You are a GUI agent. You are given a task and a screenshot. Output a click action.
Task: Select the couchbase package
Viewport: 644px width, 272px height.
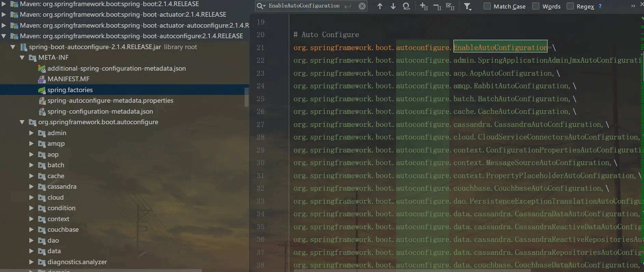[63, 229]
